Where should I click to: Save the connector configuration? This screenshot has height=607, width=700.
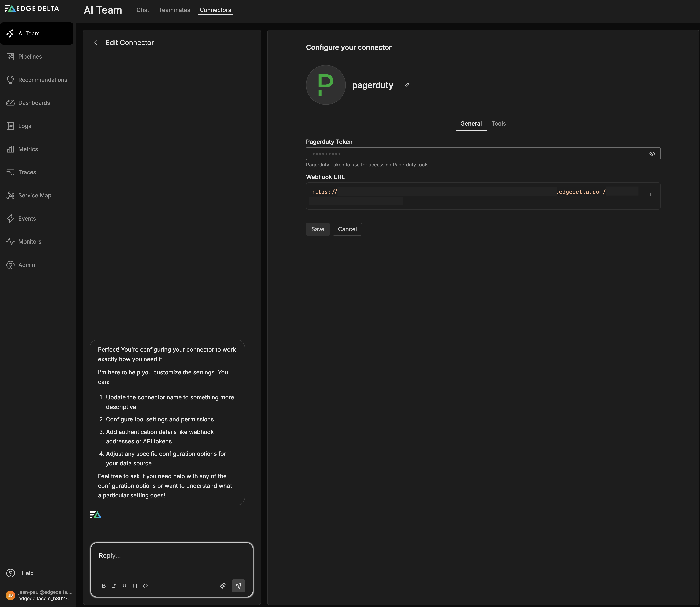[317, 229]
